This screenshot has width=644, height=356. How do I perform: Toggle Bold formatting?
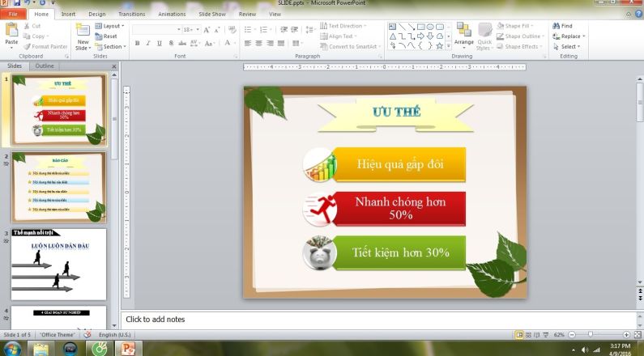coord(137,43)
